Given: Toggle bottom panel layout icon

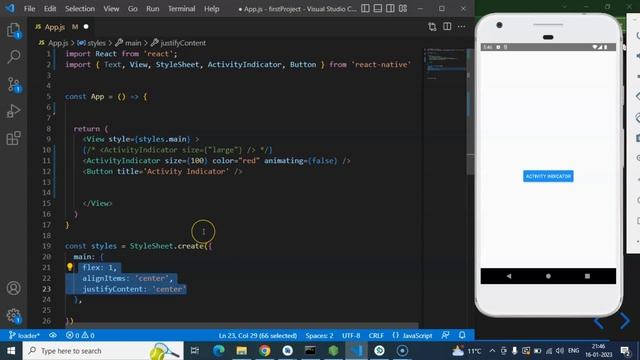Looking at the screenshot, I should point(378,9).
